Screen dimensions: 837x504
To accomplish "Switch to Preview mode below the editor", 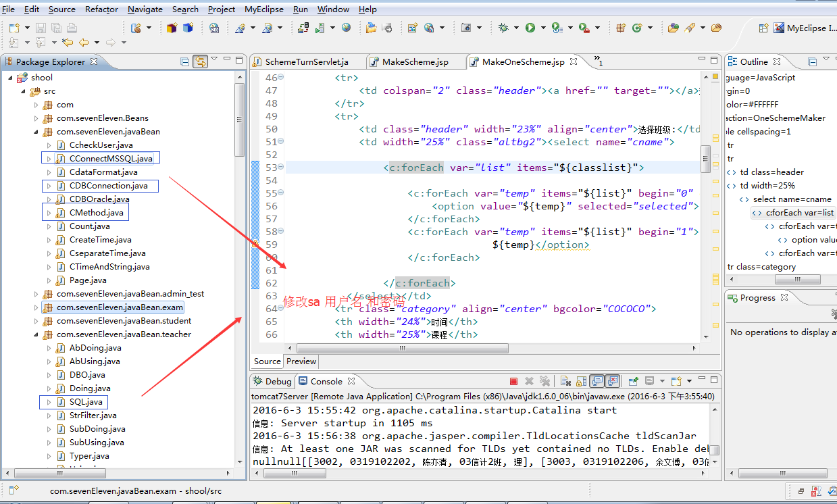I will point(301,361).
